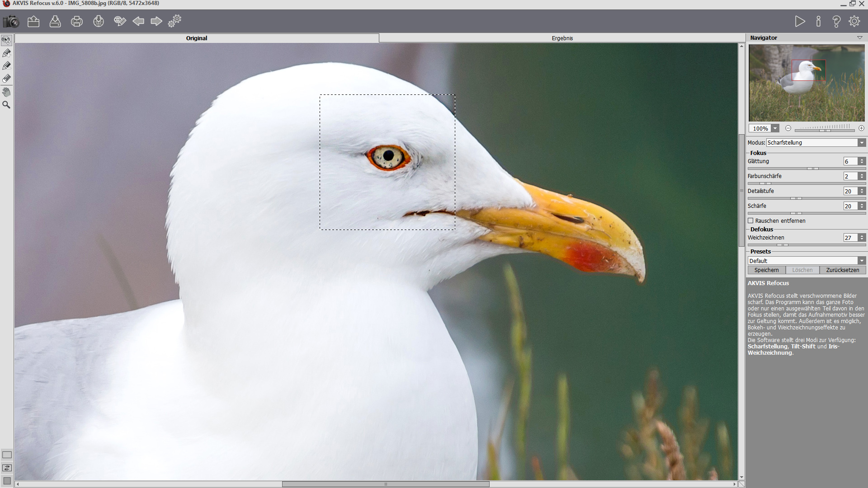The image size is (868, 488).
Task: Select the Eraser tool
Action: click(6, 79)
